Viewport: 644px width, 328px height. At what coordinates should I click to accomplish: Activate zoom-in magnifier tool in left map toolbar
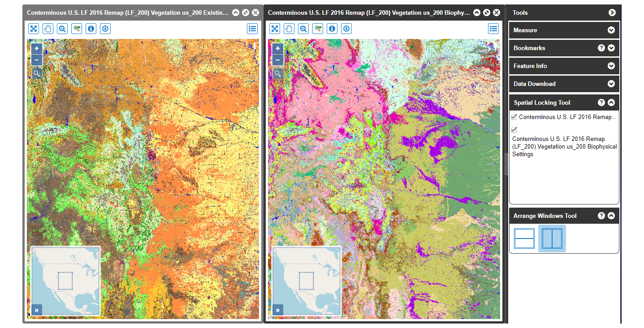click(x=62, y=29)
